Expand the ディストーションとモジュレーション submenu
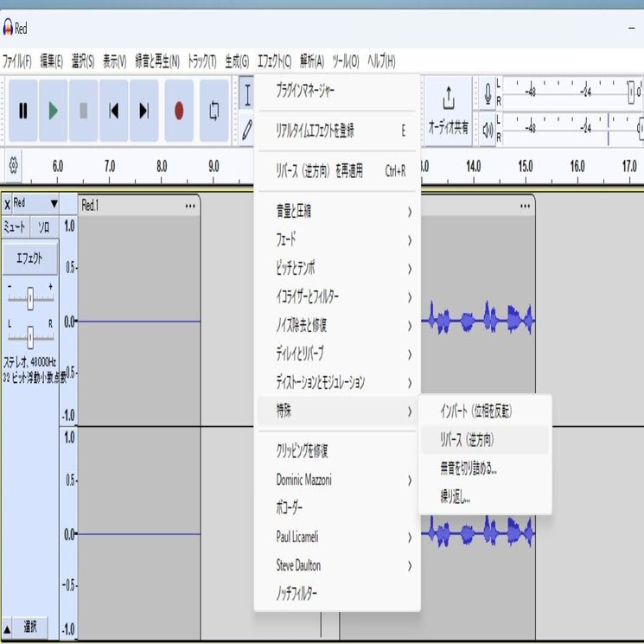 point(337,383)
